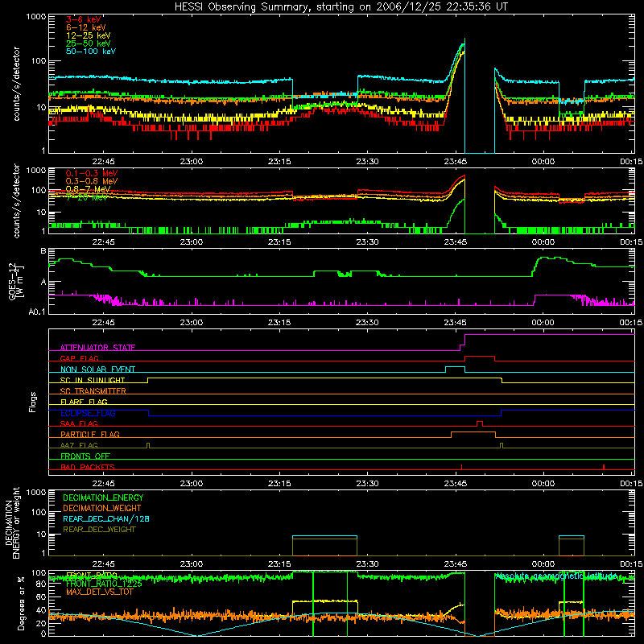Viewport: 644px width, 644px height.
Task: Click the DECIMATION ENERGY or weight axis title
Action: [x=12, y=522]
